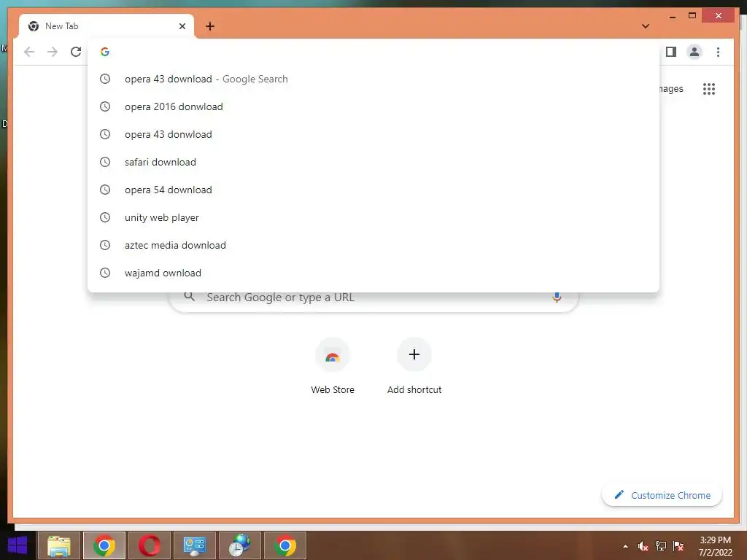Switch to the Opera taskbar icon

click(x=149, y=545)
